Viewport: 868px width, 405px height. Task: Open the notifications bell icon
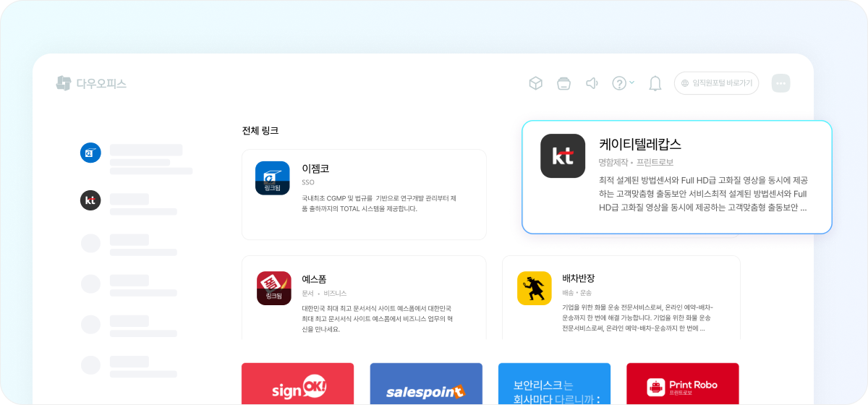(x=655, y=83)
